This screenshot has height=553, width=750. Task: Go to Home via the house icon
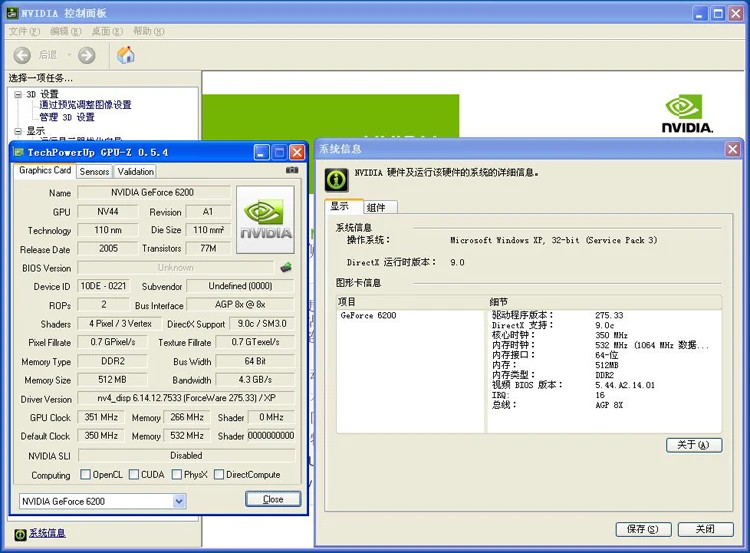[126, 55]
